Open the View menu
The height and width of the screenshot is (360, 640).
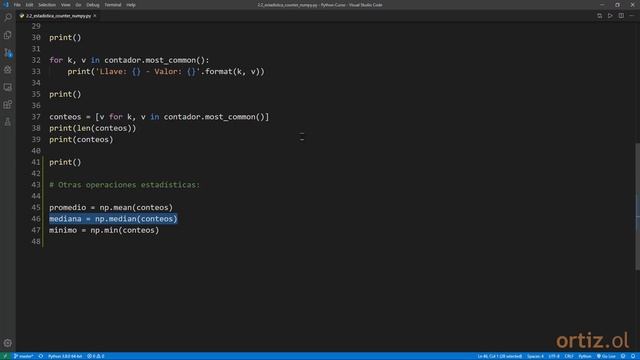(65, 5)
